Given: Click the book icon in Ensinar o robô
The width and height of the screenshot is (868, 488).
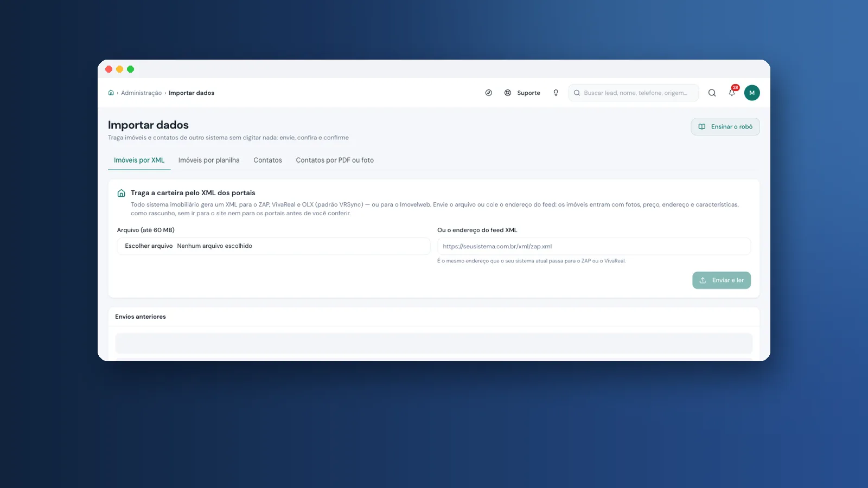Looking at the screenshot, I should point(702,126).
